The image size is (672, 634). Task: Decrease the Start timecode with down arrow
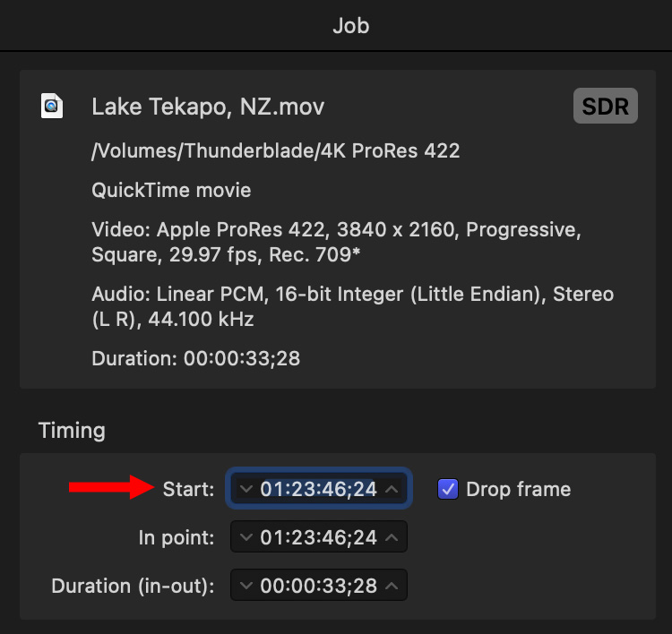point(247,490)
